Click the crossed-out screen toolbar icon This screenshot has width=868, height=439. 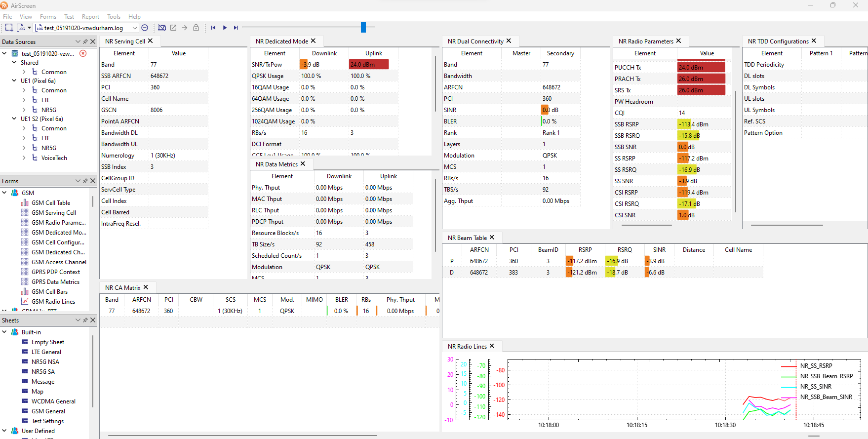pyautogui.click(x=162, y=28)
